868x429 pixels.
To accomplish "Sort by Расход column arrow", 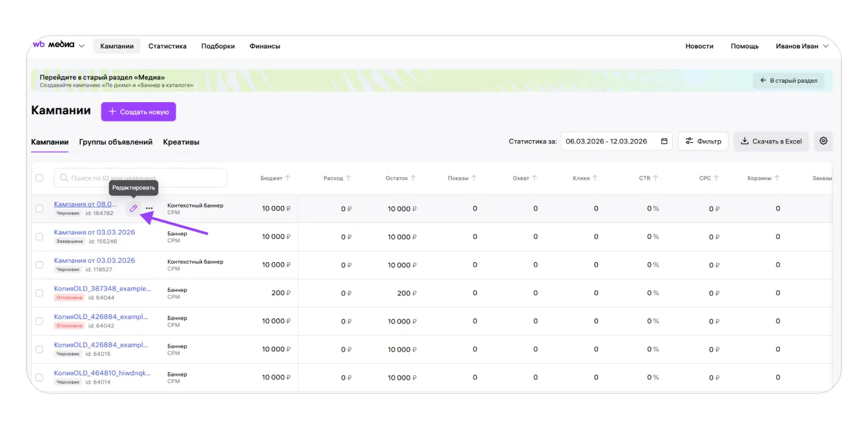I will coord(348,178).
